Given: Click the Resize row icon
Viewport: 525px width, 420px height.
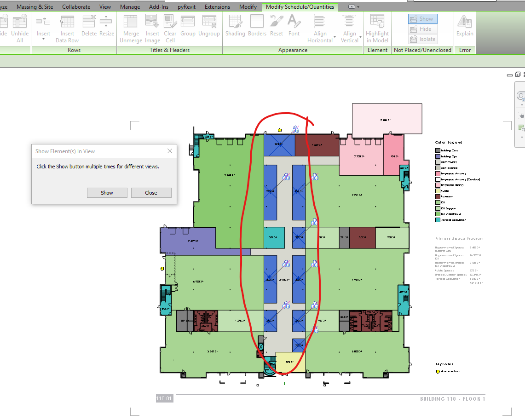Looking at the screenshot, I should point(106,22).
